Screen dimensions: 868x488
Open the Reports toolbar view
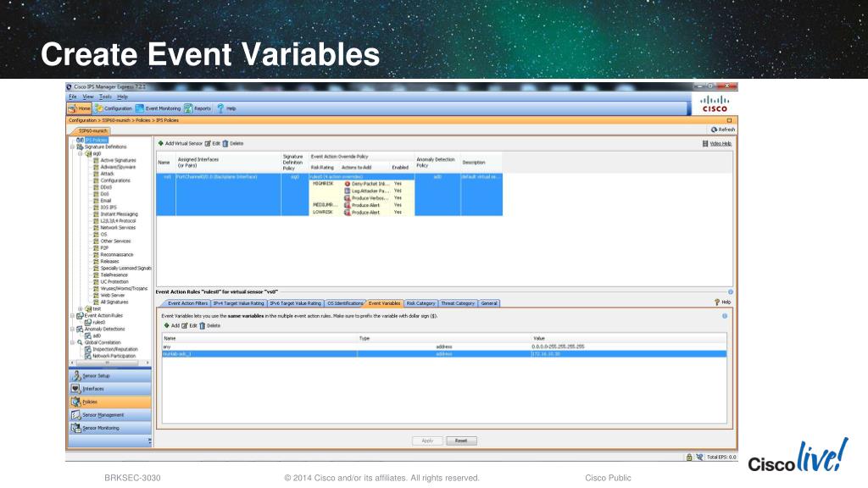[x=198, y=108]
